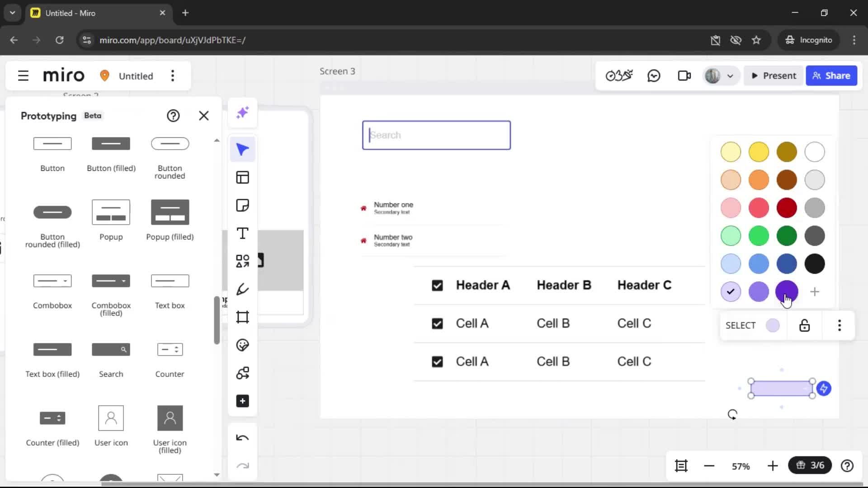This screenshot has width=868, height=488.
Task: Open comments chat icon
Action: coord(654,76)
